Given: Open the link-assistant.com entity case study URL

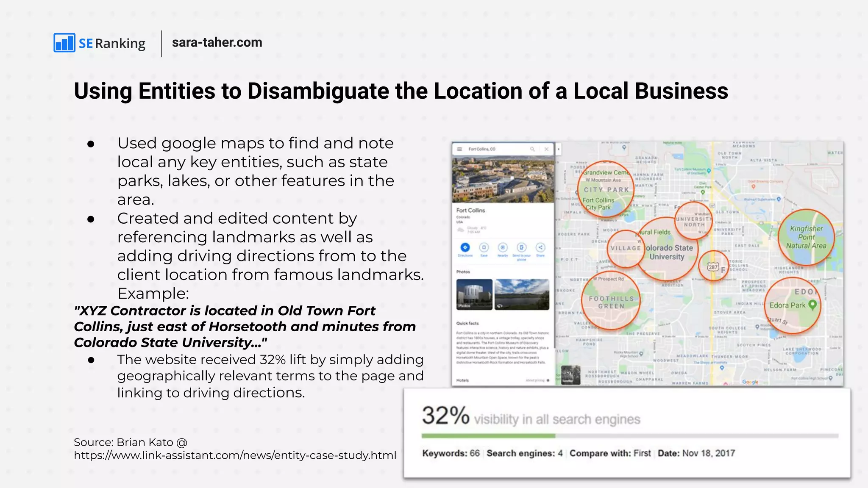Looking at the screenshot, I should click(x=235, y=455).
